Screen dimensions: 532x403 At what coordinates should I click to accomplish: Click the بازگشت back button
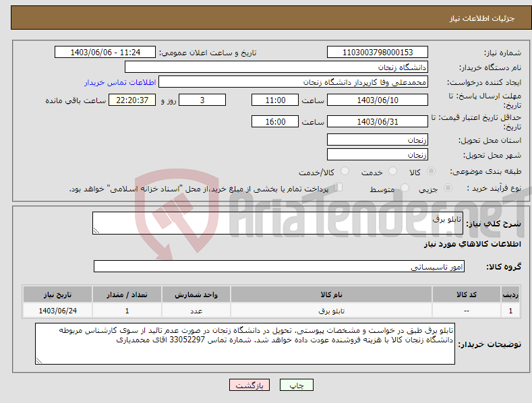tap(249, 385)
